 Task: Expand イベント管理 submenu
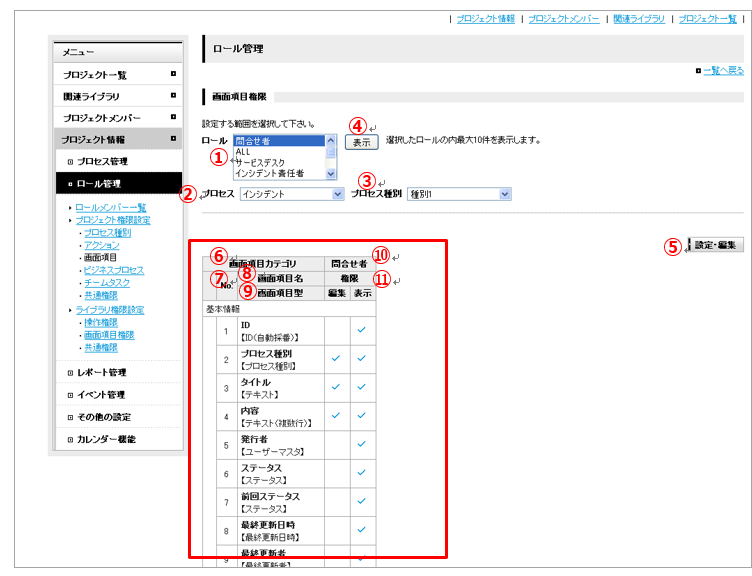pos(118,395)
